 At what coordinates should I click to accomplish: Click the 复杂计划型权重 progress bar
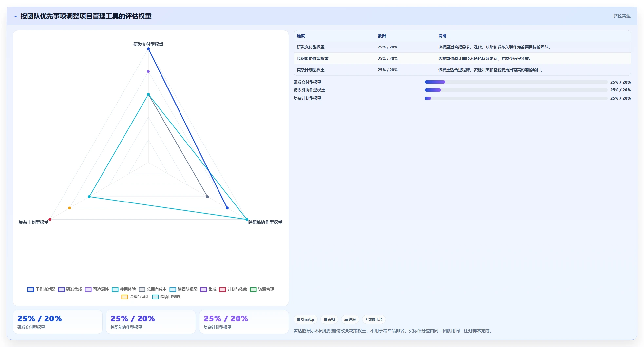pyautogui.click(x=516, y=98)
